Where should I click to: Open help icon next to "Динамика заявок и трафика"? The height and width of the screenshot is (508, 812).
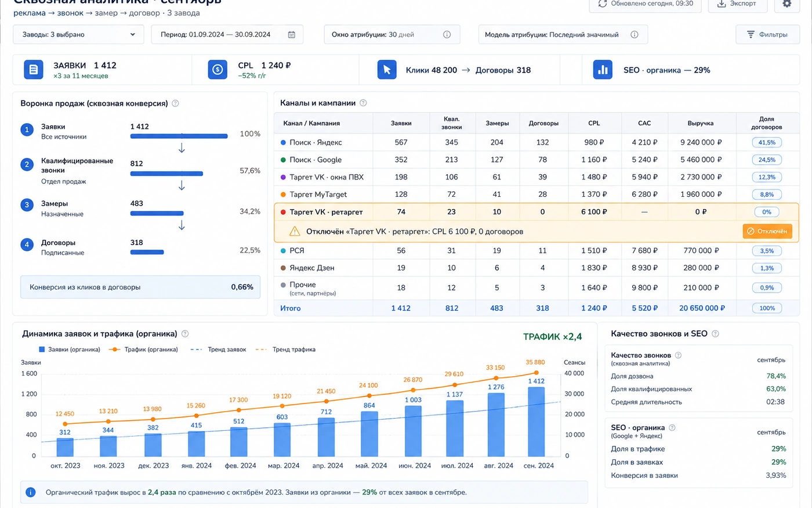pos(185,334)
